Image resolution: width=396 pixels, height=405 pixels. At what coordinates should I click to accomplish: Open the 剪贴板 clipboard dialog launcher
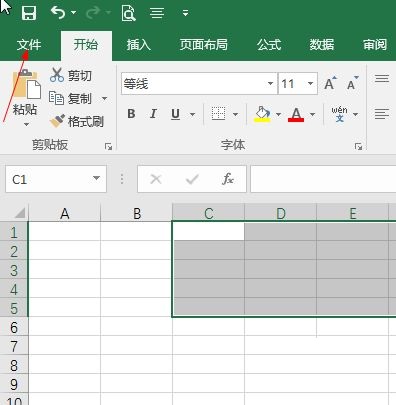click(x=108, y=146)
